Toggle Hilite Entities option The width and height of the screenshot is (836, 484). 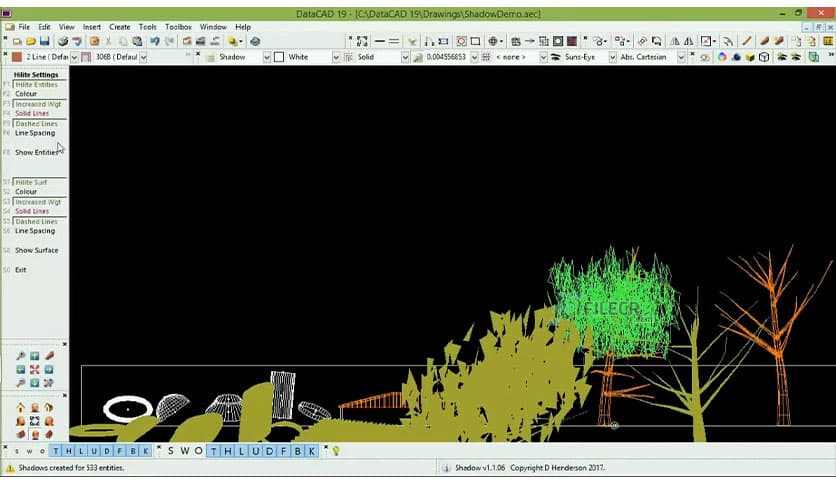(x=37, y=85)
